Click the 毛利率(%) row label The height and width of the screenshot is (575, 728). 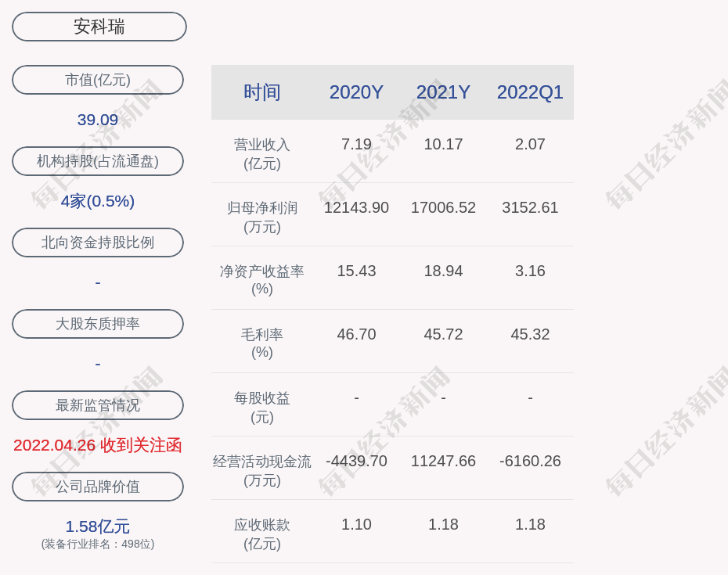pyautogui.click(x=262, y=343)
